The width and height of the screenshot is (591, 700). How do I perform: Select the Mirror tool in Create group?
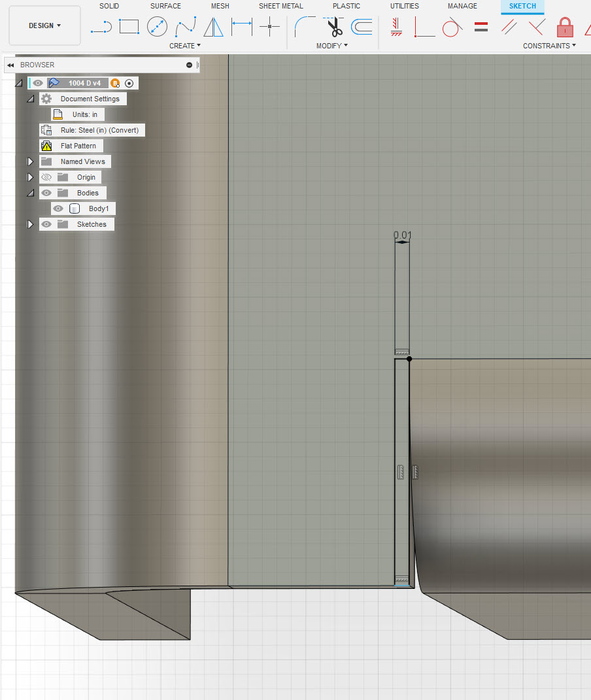click(x=214, y=27)
